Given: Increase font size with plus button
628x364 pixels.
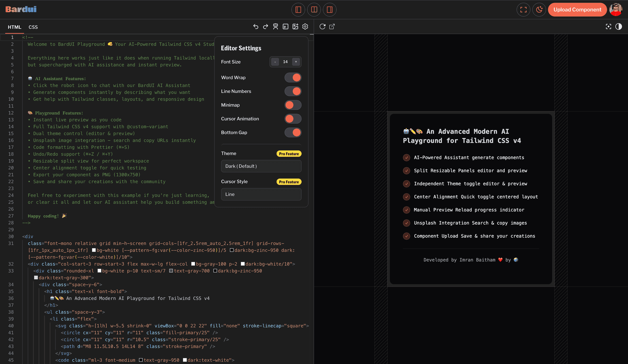Looking at the screenshot, I should tap(296, 62).
